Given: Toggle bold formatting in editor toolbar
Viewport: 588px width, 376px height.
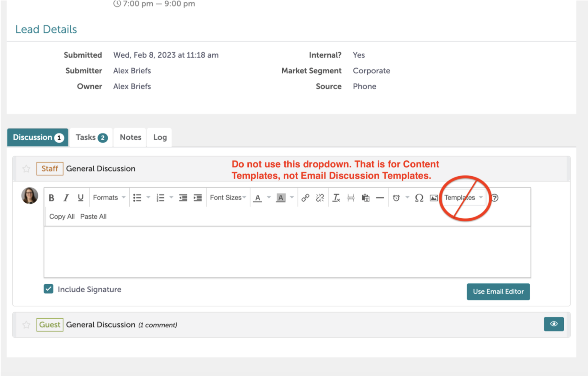Looking at the screenshot, I should (51, 198).
